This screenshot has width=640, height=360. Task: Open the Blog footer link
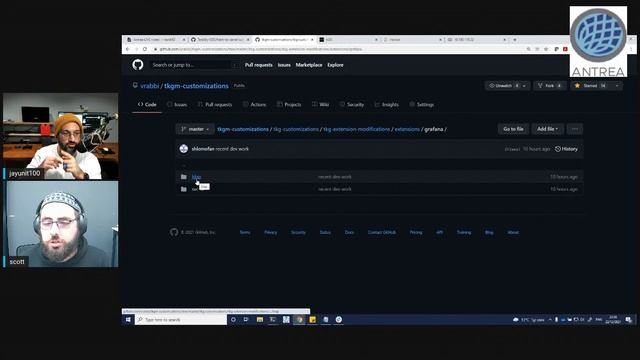point(489,232)
